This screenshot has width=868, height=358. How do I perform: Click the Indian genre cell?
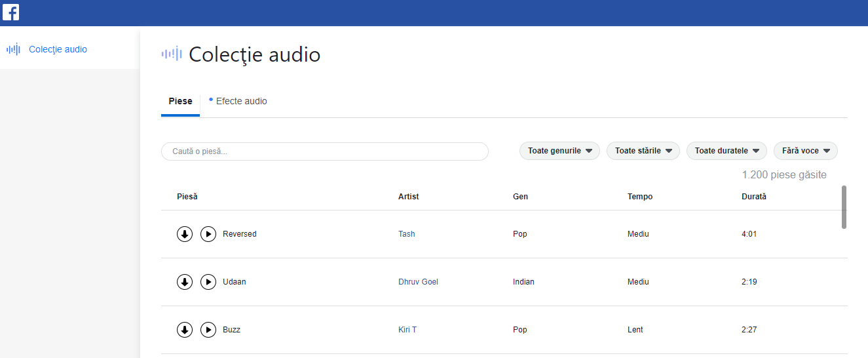(523, 282)
